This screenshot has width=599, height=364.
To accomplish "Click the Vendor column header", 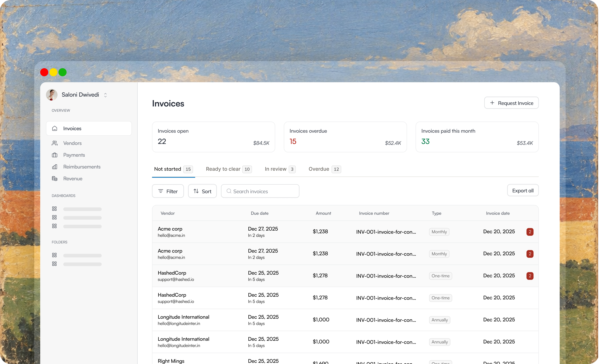I will [x=168, y=213].
